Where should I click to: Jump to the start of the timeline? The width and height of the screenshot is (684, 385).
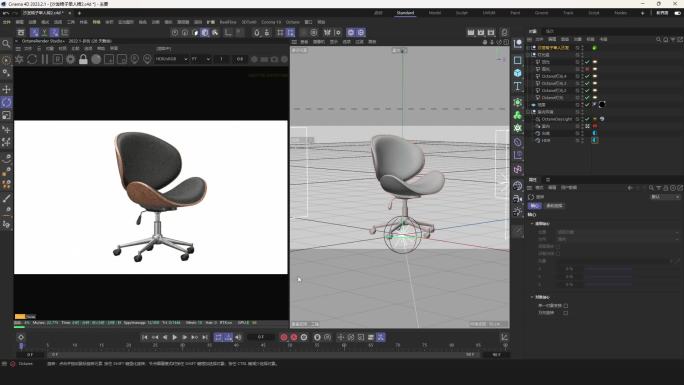click(144, 337)
